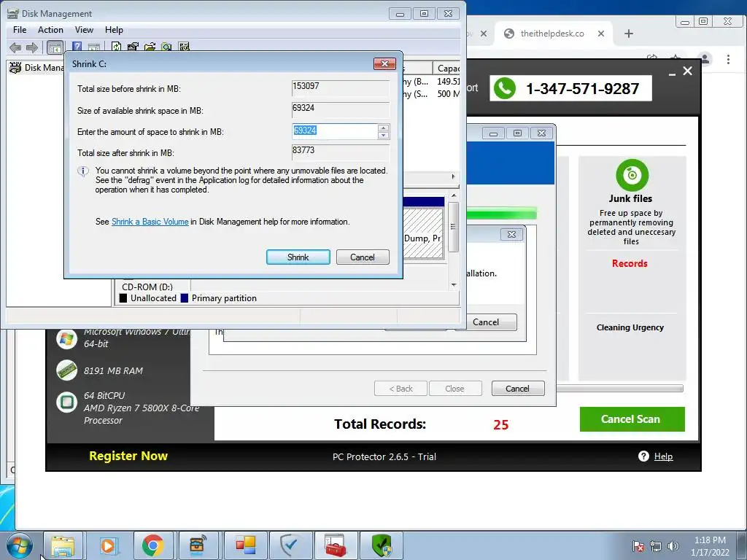Click the CPU icon beside 64 BitCPU
Image resolution: width=747 pixels, height=560 pixels.
click(x=66, y=402)
